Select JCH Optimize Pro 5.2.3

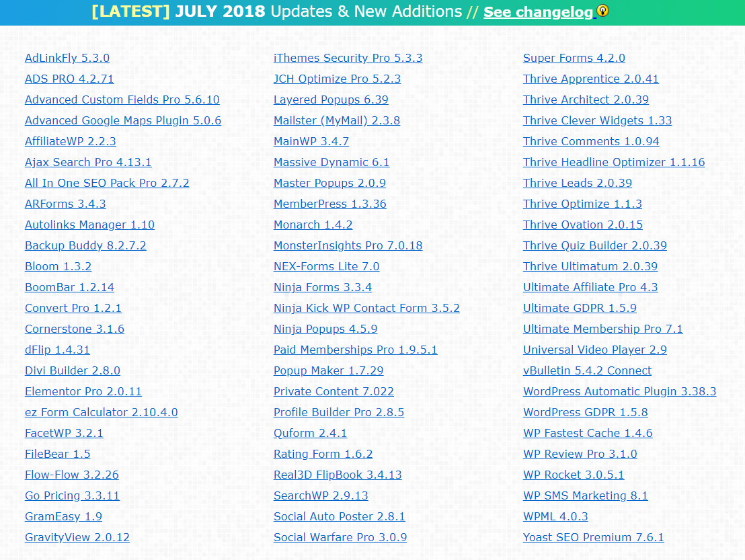337,79
